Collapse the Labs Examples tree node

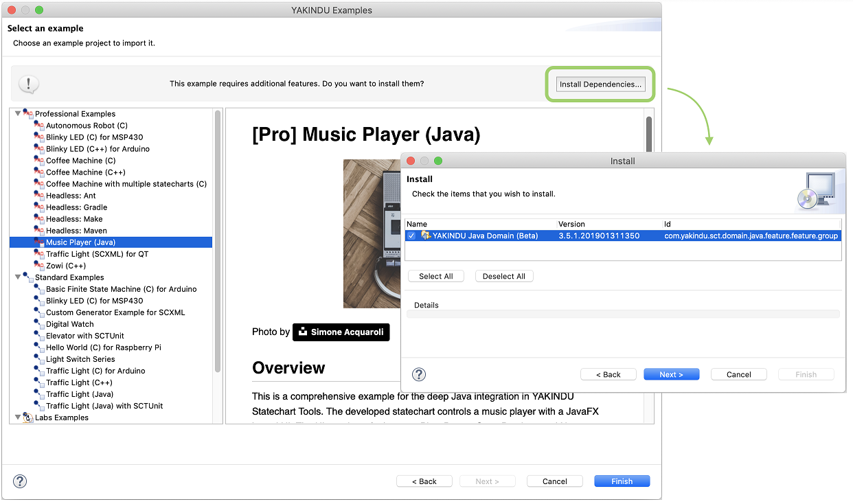(x=18, y=417)
